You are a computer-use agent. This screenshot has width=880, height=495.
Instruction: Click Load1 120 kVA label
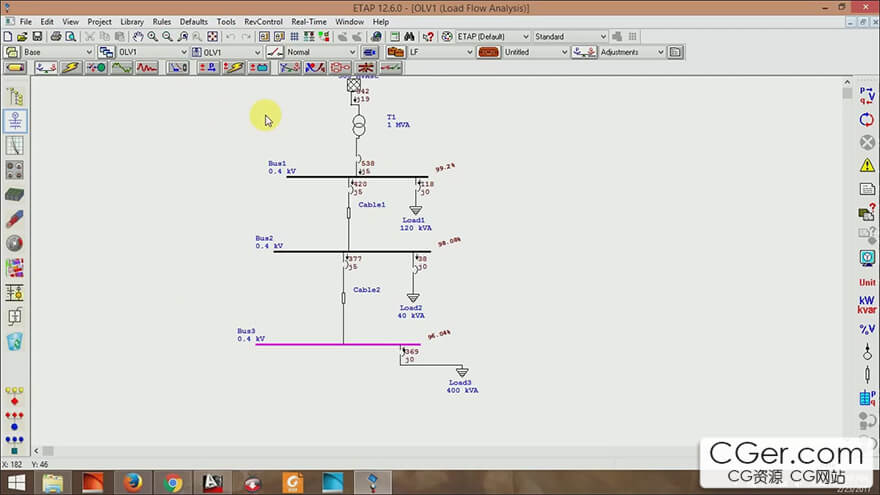coord(415,224)
